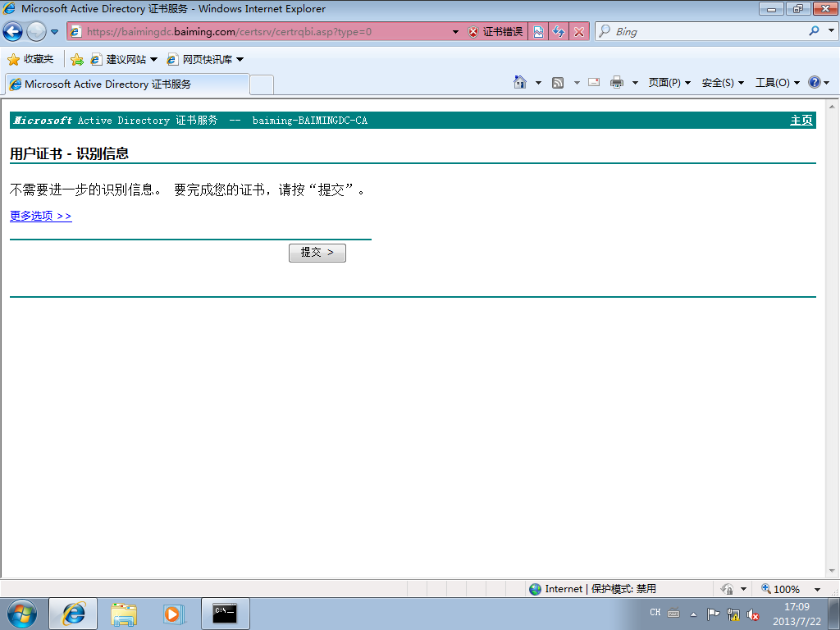Image resolution: width=840 pixels, height=630 pixels.
Task: Click the Compatibility View broken-page icon
Action: (x=538, y=32)
